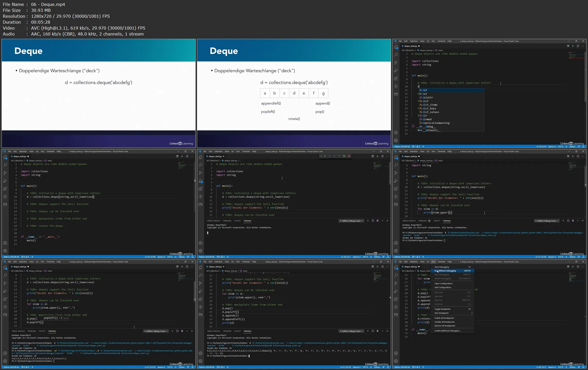Image resolution: width=588 pixels, height=370 pixels.
Task: Expand the New Breakpoint submenu arrow
Action: [x=472, y=313]
